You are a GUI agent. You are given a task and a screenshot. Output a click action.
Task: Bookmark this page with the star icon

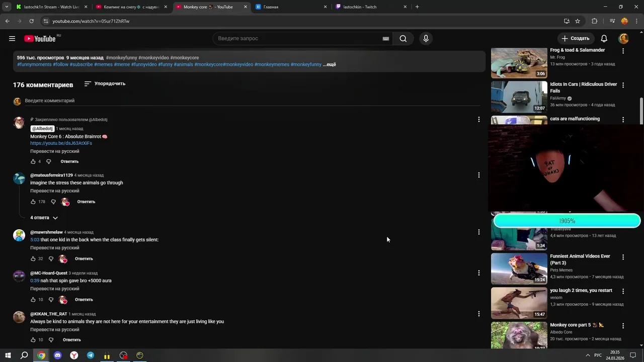pos(578,21)
